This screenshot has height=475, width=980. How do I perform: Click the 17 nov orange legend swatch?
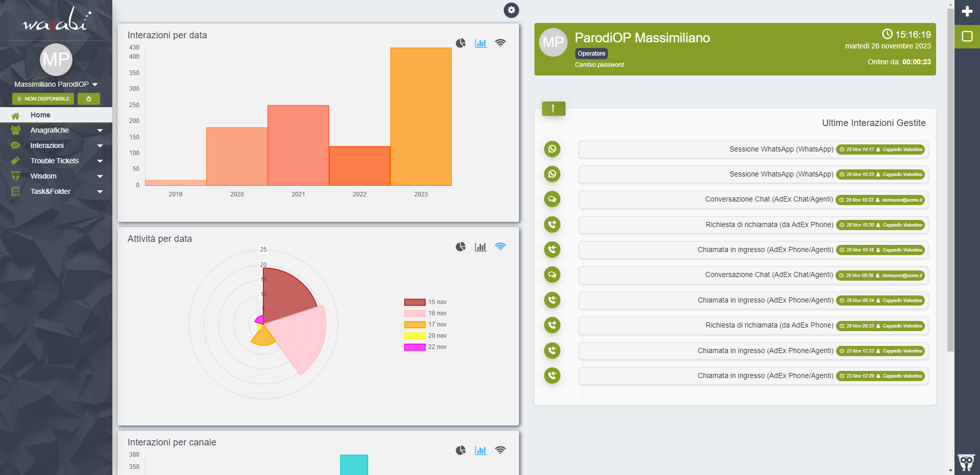[x=414, y=324]
